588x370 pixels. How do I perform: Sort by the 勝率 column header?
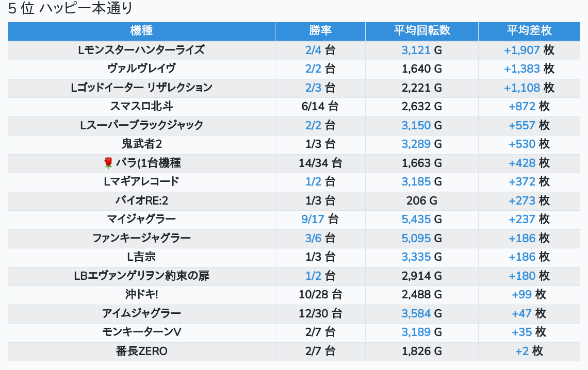320,30
